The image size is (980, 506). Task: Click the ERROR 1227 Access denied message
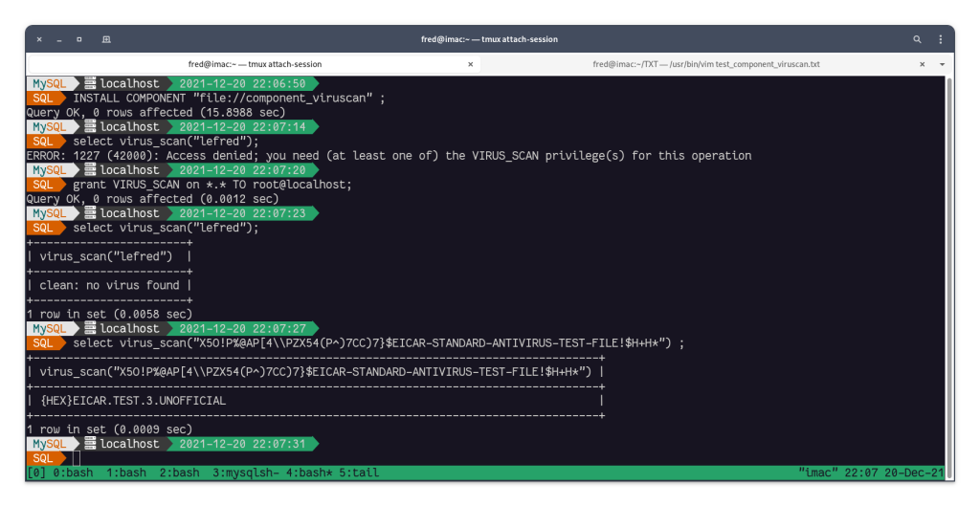coord(389,156)
